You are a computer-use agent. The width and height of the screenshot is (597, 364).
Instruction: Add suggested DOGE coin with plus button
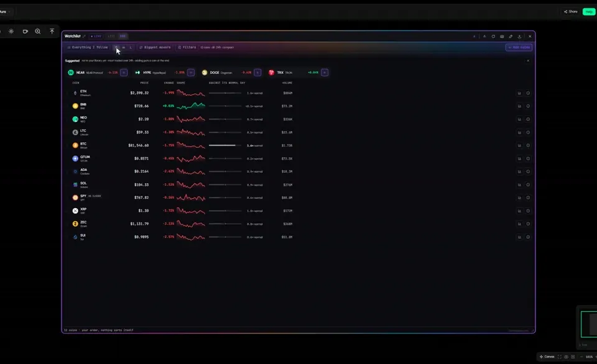[257, 72]
